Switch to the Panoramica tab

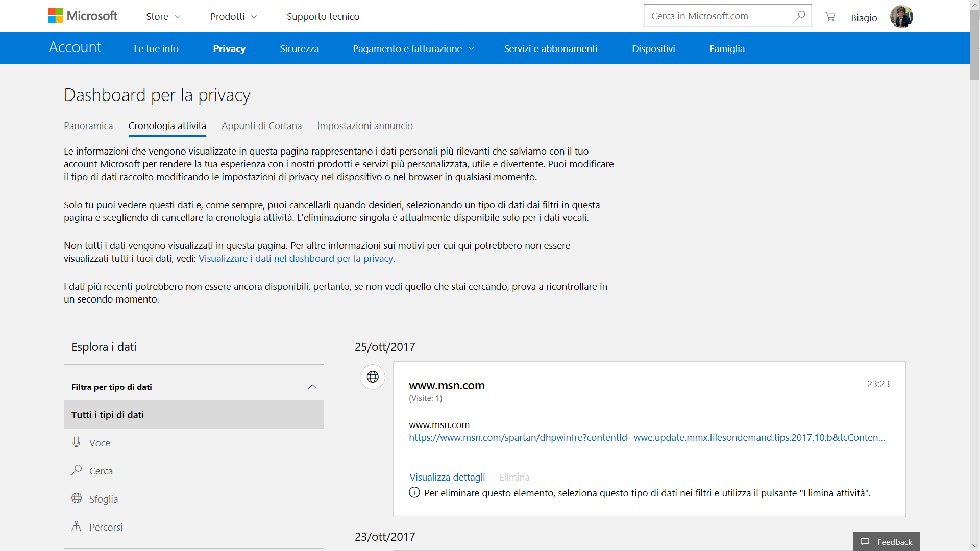(x=88, y=126)
